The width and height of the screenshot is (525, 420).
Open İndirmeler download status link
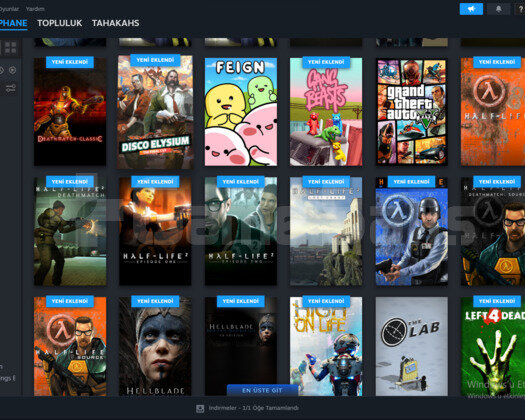tap(253, 408)
